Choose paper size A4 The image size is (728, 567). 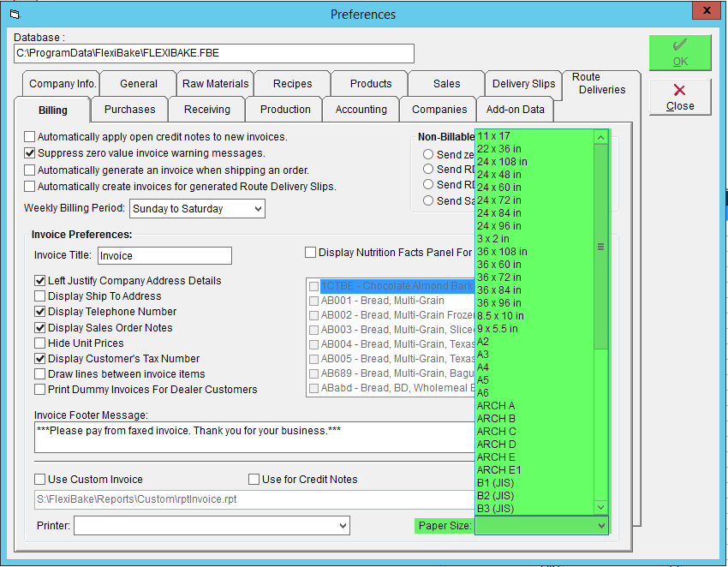[x=534, y=367]
